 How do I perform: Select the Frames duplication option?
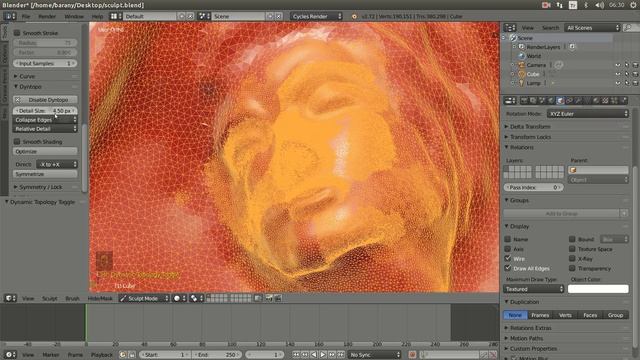540,315
